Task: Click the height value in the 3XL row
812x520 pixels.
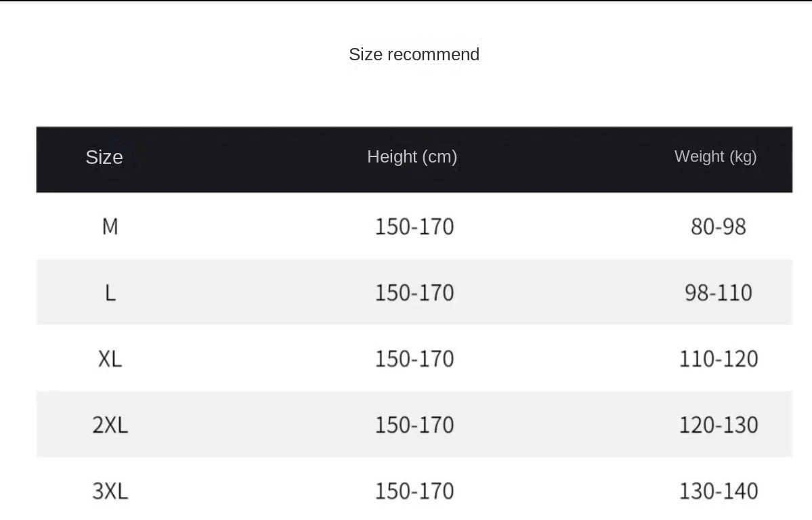Action: (x=414, y=491)
